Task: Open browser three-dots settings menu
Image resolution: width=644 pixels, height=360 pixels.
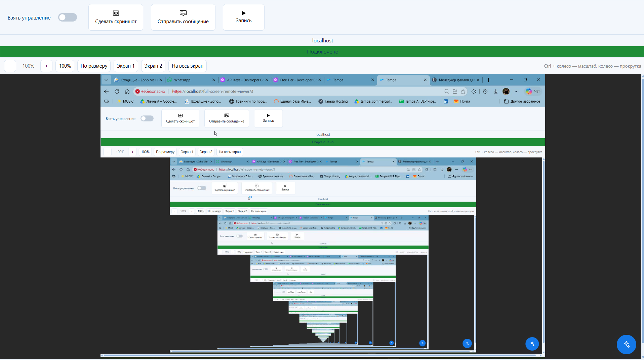Action: [517, 92]
